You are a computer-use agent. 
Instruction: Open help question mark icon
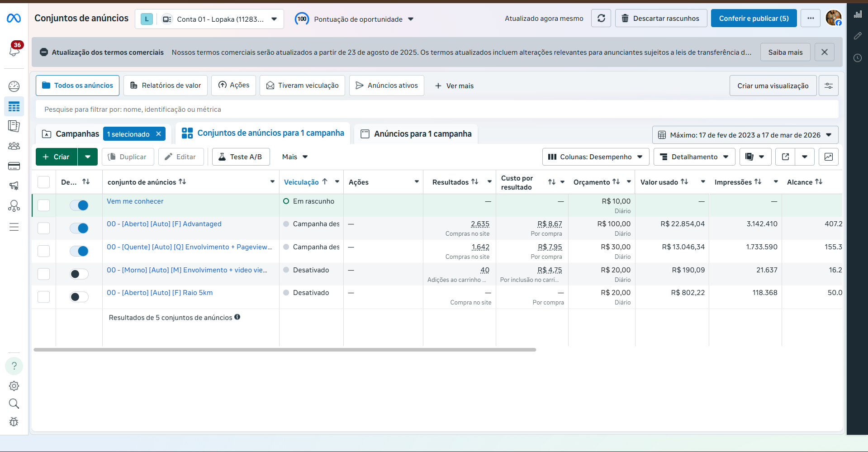(x=14, y=366)
